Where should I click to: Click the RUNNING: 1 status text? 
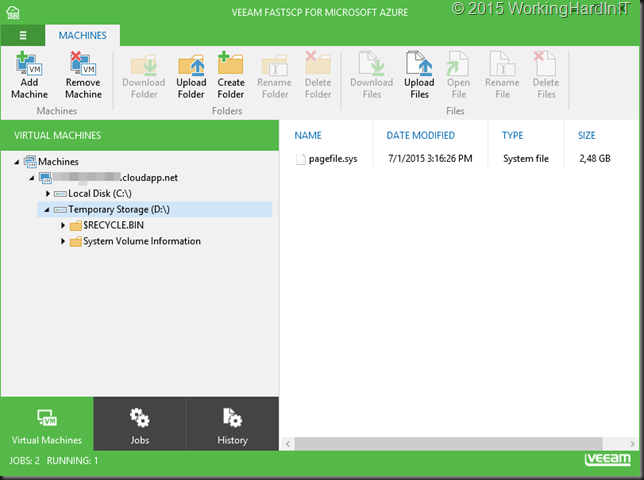[72, 461]
